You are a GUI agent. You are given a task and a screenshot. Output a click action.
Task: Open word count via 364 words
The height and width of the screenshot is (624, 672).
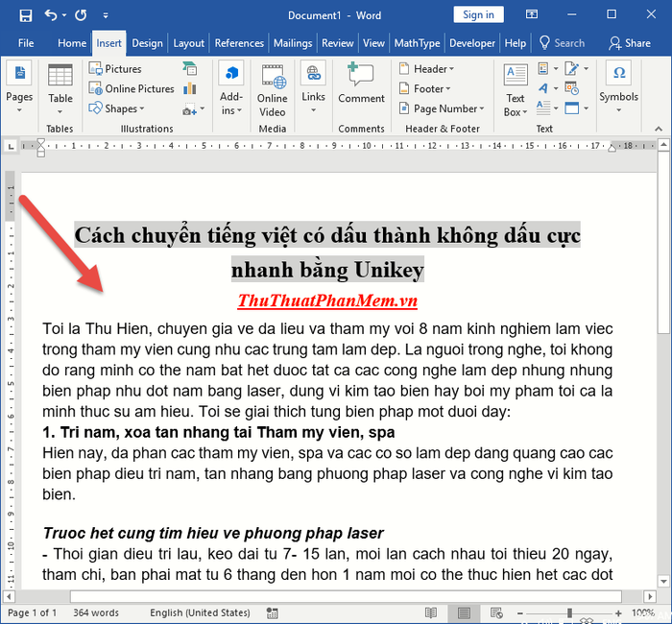click(x=96, y=612)
